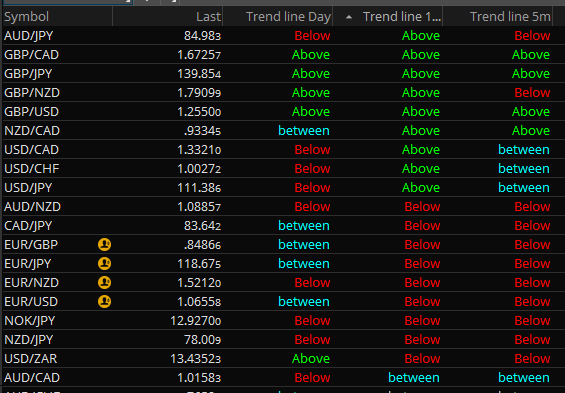Select the AUD/CAD symbol

click(32, 378)
